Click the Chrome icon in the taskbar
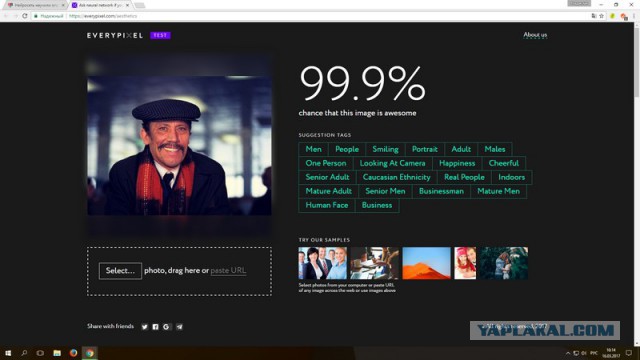The image size is (640, 360). click(89, 353)
